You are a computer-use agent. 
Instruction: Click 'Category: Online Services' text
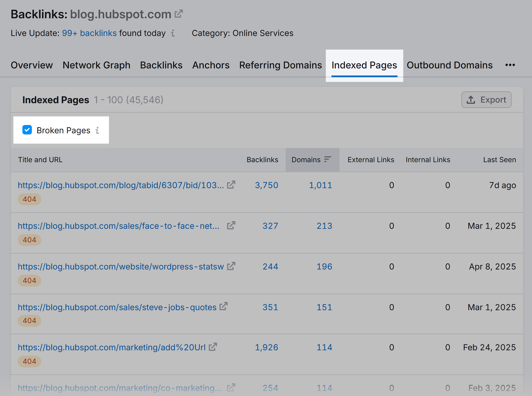[x=242, y=33]
